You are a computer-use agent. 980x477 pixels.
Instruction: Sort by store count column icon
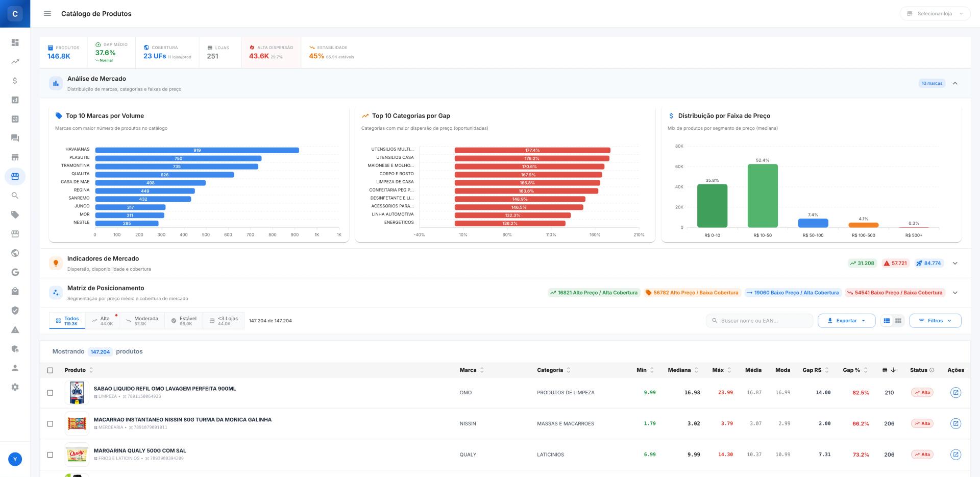tap(889, 370)
